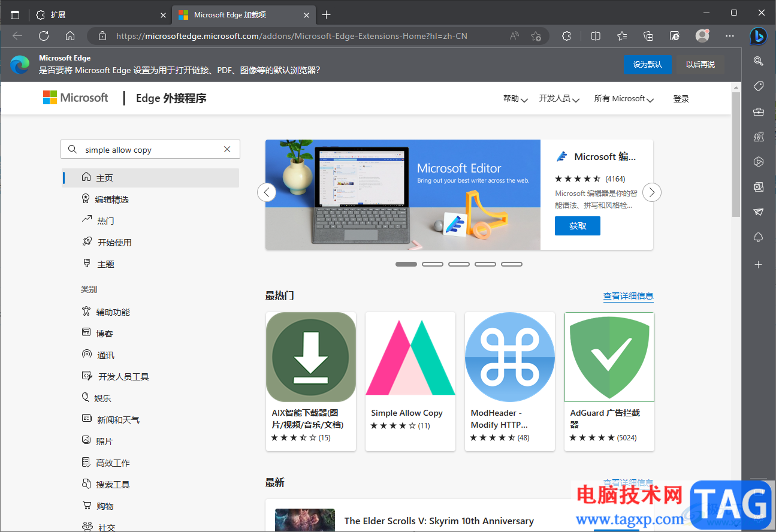Image resolution: width=776 pixels, height=532 pixels.
Task: Click the search add-ons input field
Action: (150, 149)
